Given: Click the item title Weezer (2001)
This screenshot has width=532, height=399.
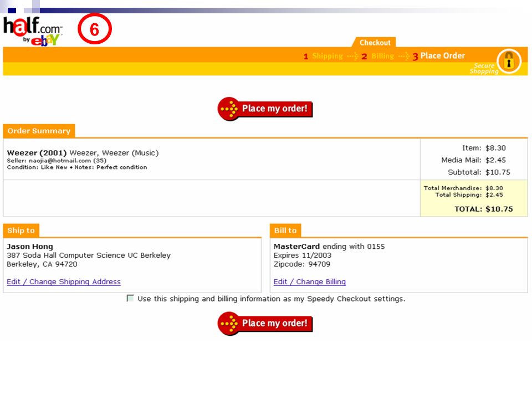Looking at the screenshot, I should (x=37, y=153).
